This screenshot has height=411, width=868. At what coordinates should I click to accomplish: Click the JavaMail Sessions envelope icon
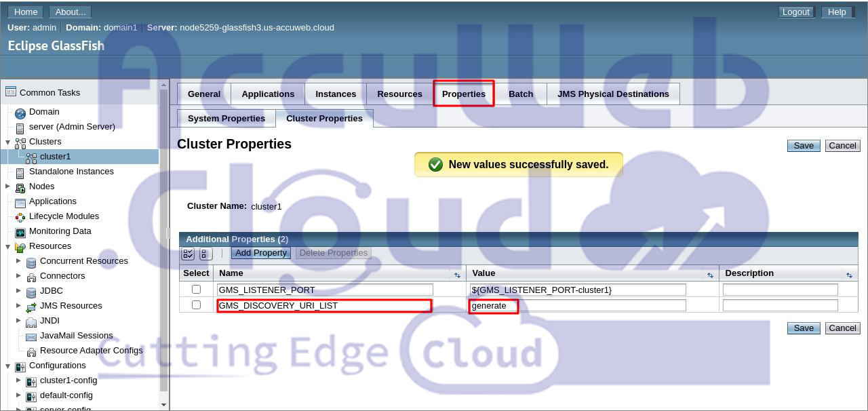[x=31, y=336]
